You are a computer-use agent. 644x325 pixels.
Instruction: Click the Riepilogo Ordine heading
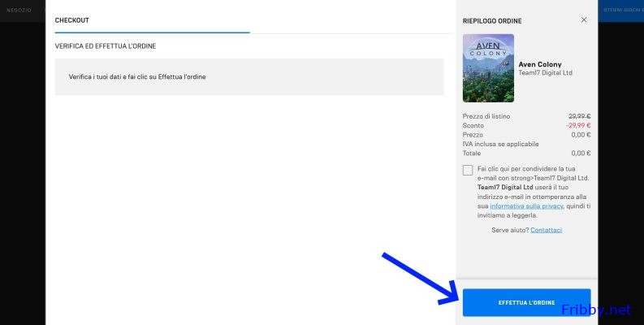point(492,20)
